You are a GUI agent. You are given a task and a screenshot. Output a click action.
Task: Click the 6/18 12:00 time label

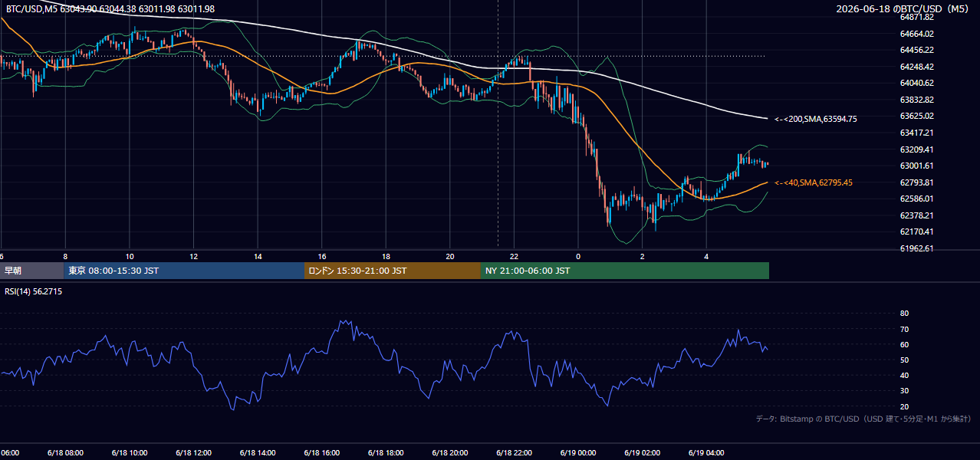pyautogui.click(x=193, y=453)
